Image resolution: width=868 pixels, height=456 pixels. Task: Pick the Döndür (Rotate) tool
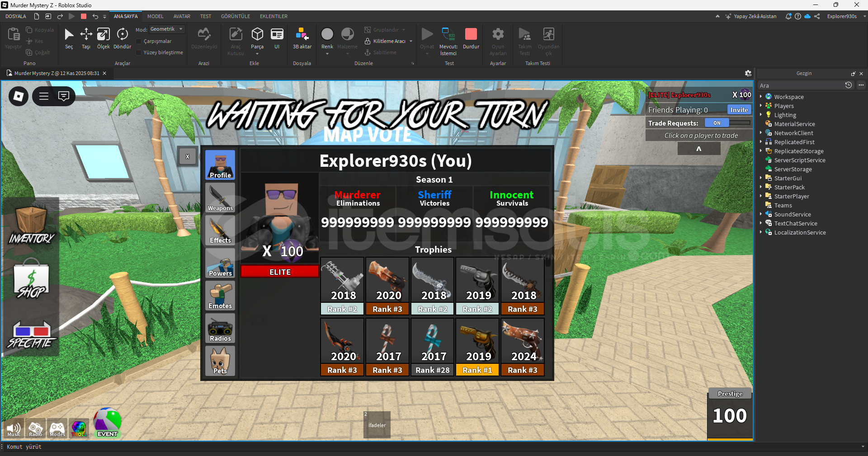tap(122, 38)
